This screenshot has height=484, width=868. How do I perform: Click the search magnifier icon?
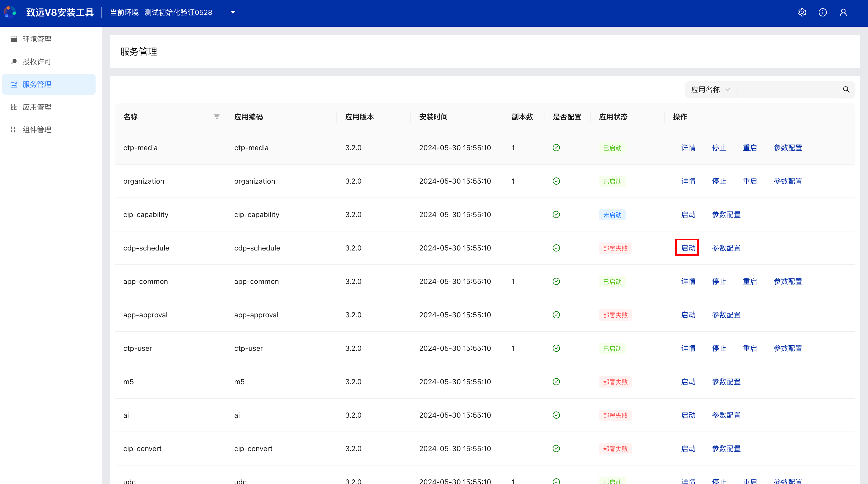[846, 89]
